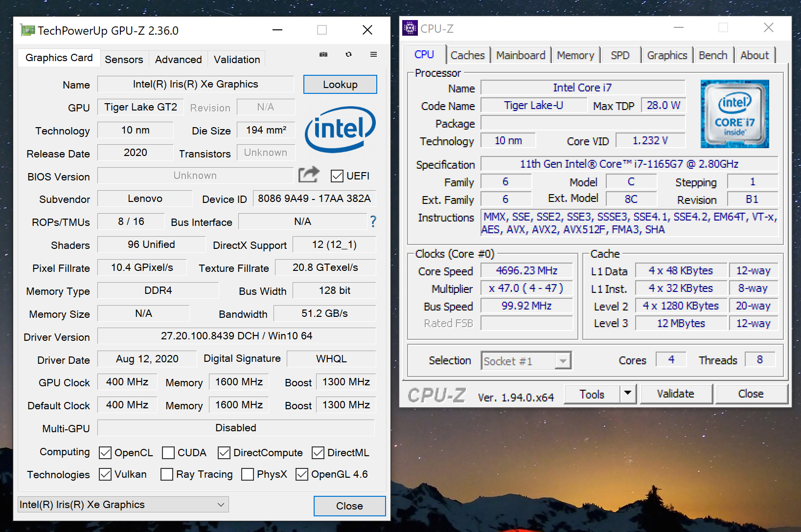
Task: Click the Max TDP value 28.0 W
Action: 663,105
